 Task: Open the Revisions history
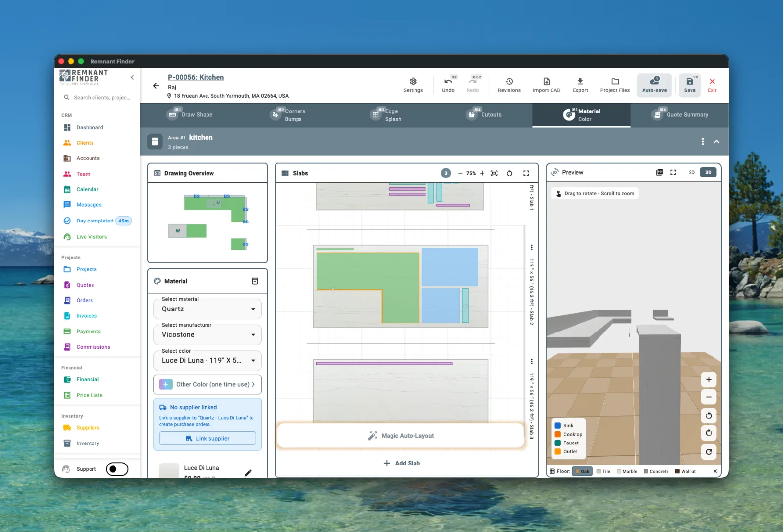509,85
